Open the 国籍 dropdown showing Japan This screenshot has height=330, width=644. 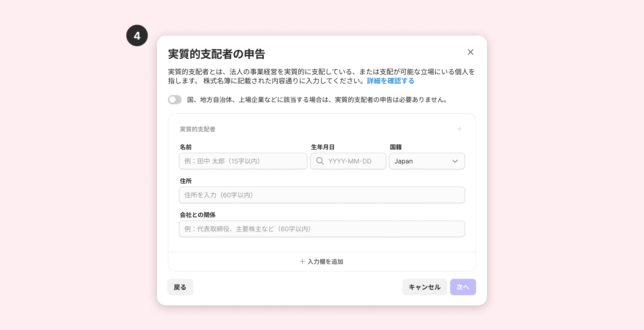(427, 161)
